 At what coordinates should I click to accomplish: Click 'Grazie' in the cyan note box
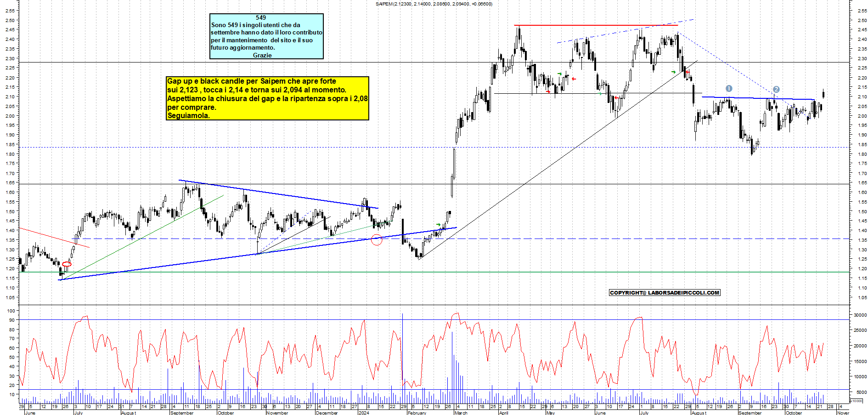tap(262, 55)
